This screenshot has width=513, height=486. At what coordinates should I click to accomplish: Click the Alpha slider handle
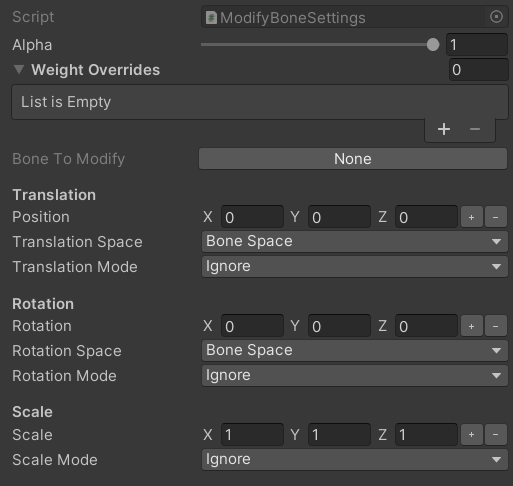click(x=433, y=45)
